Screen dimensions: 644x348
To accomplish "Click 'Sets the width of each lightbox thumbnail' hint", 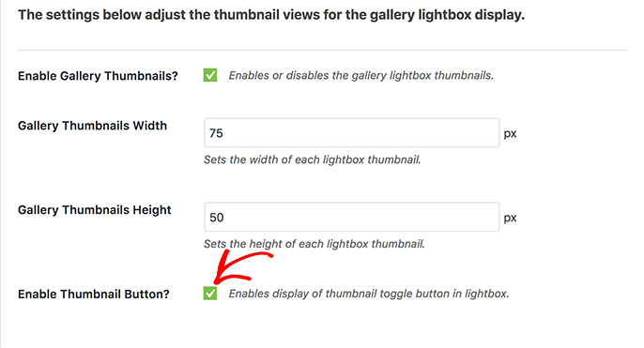I will pyautogui.click(x=312, y=159).
